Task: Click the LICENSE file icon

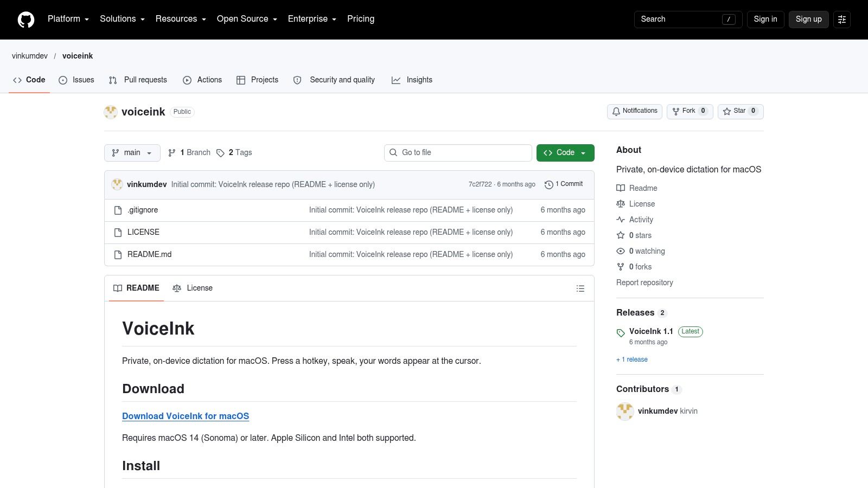Action: (118, 233)
